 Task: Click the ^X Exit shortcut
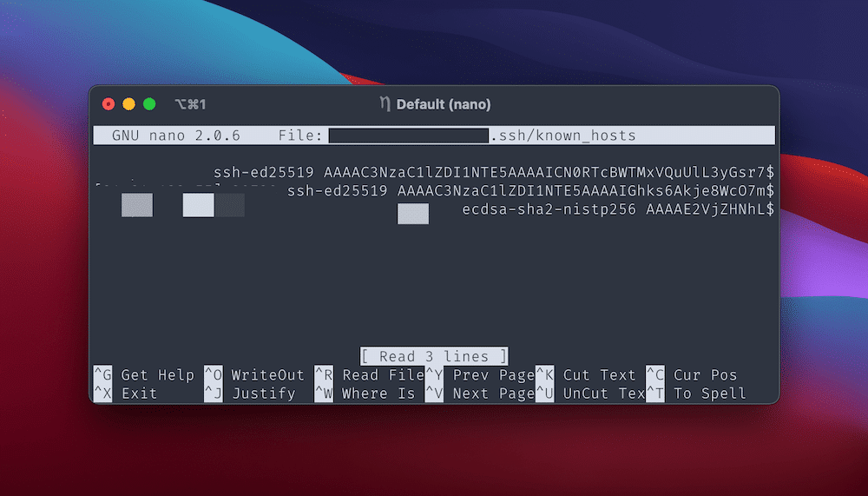click(126, 393)
